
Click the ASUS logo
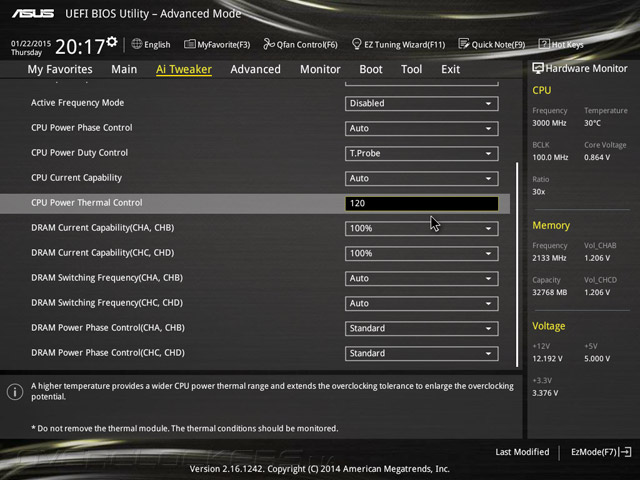[x=33, y=13]
